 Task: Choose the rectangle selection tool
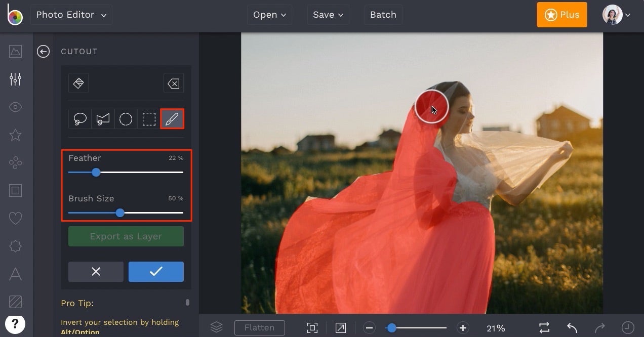click(149, 119)
